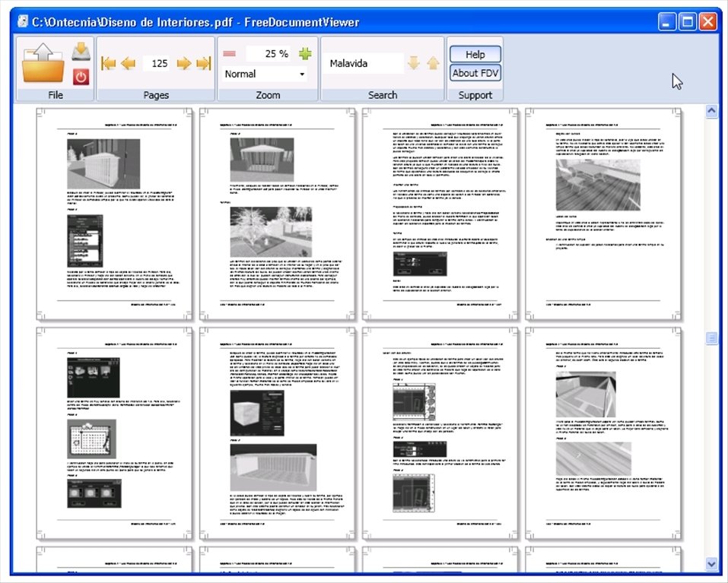Click the vertical scrollbar thumb
Viewport: 728px width, 583px height.
711,337
